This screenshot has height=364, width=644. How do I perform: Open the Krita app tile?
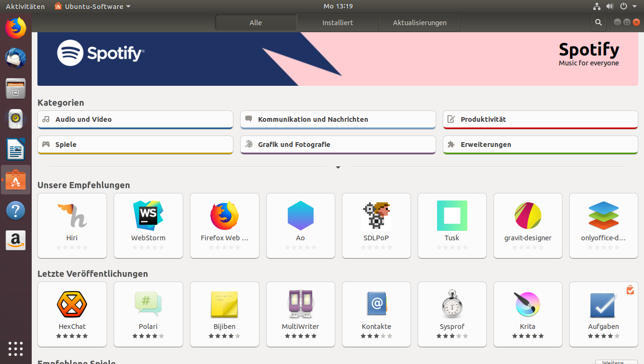(x=528, y=314)
